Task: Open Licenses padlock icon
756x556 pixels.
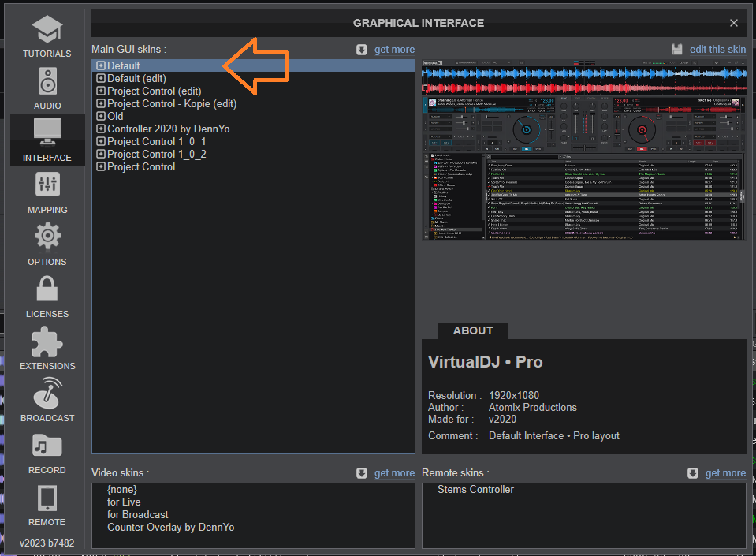Action: coord(47,289)
